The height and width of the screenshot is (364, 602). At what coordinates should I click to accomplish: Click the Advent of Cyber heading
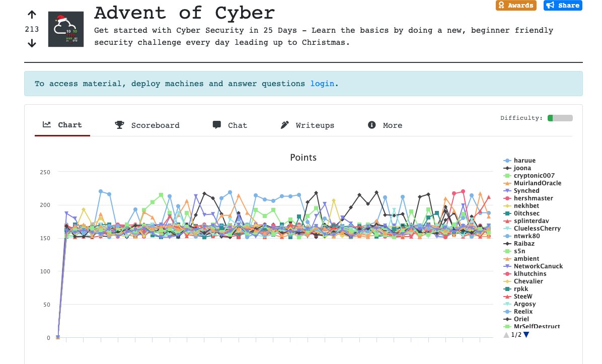pyautogui.click(x=184, y=13)
